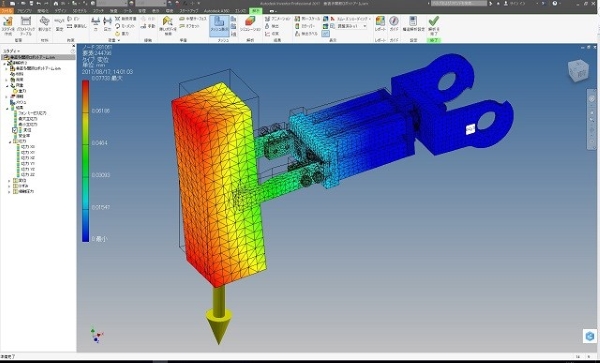Click the color bar legend gradient
600x363 pixels.
[85, 161]
